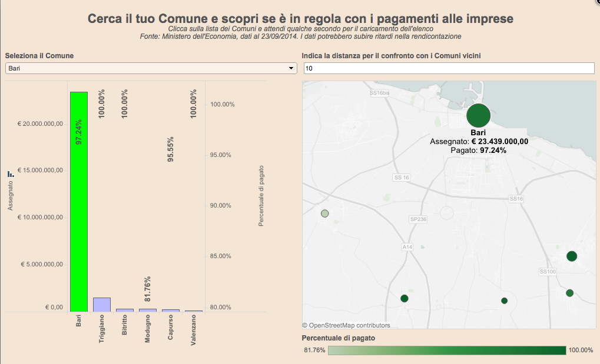
Task: Click the distance input field showing 10
Action: click(448, 69)
